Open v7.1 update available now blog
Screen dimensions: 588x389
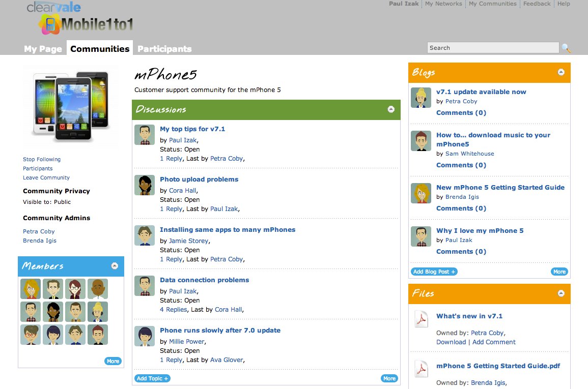481,92
